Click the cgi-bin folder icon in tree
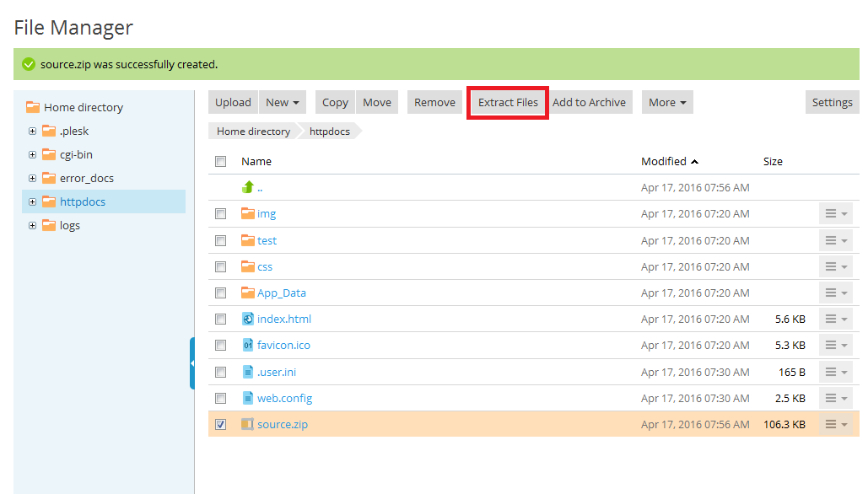 [x=49, y=153]
